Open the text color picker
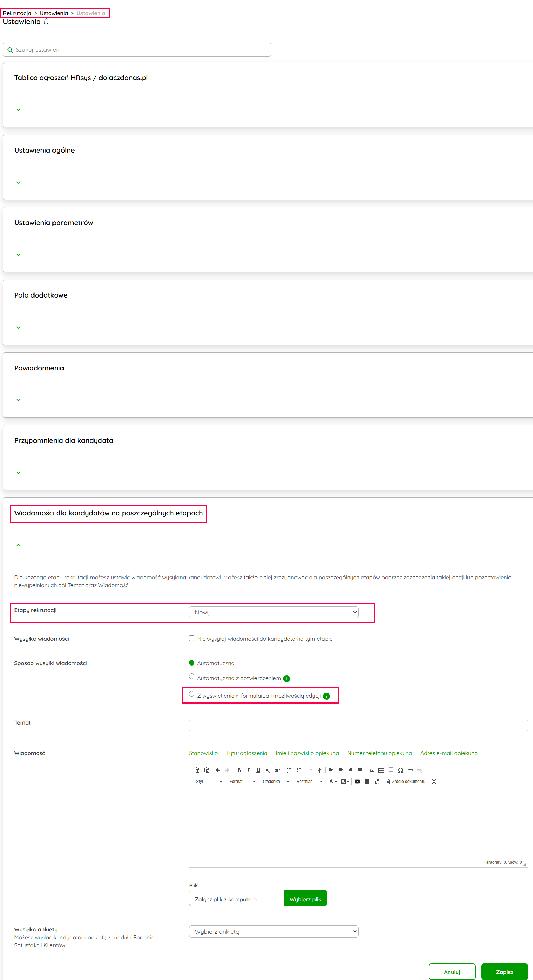 pyautogui.click(x=331, y=782)
